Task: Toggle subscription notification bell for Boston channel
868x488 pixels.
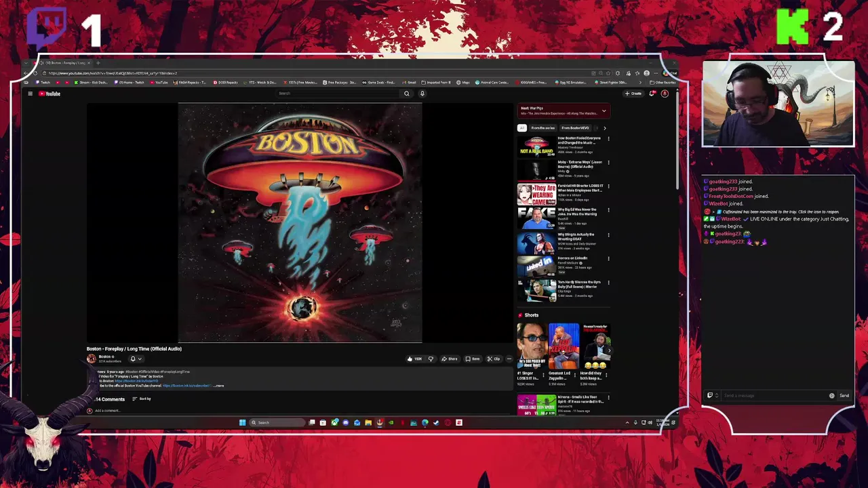Action: (x=136, y=359)
